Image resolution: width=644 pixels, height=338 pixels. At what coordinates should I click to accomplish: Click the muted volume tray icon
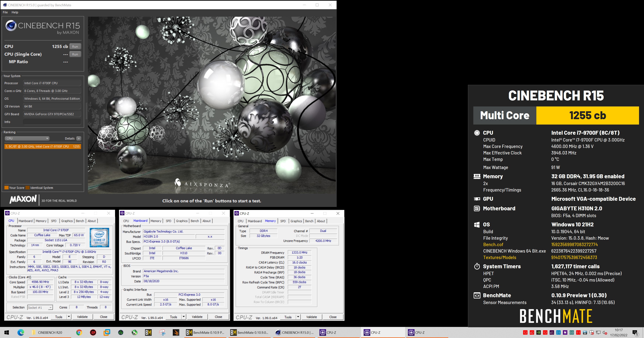click(605, 332)
